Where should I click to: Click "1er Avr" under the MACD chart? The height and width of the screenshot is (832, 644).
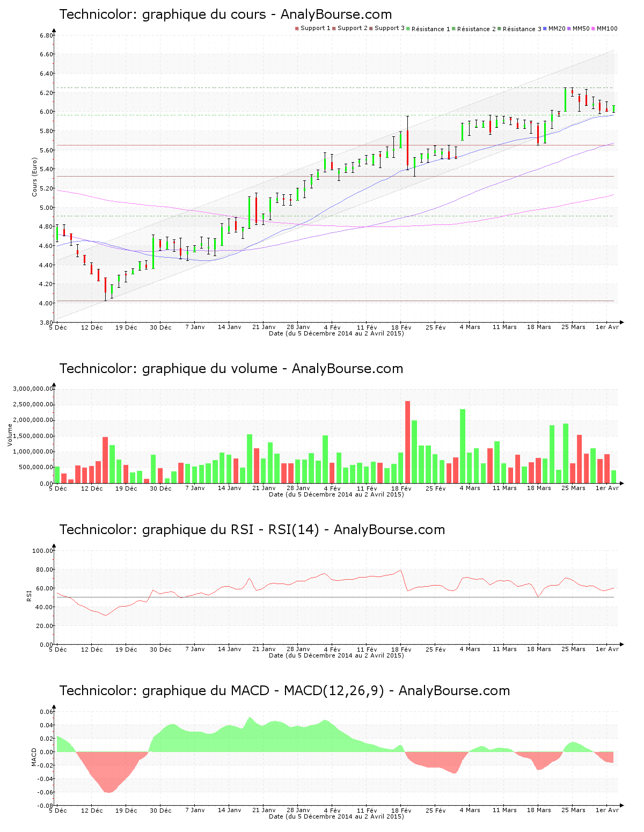607,811
